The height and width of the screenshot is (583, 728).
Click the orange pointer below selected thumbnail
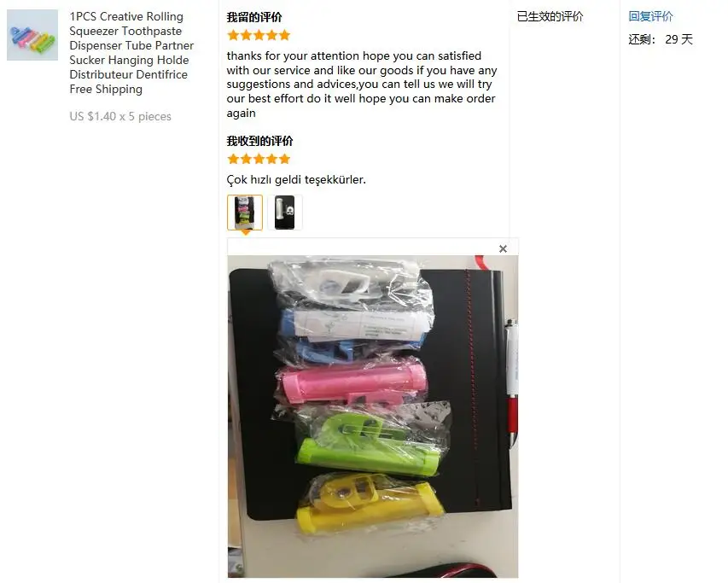[x=245, y=232]
